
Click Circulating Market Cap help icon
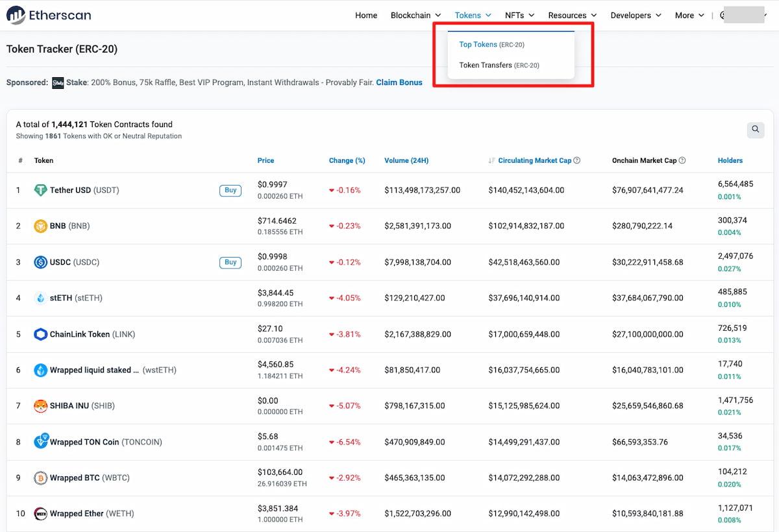(x=577, y=160)
